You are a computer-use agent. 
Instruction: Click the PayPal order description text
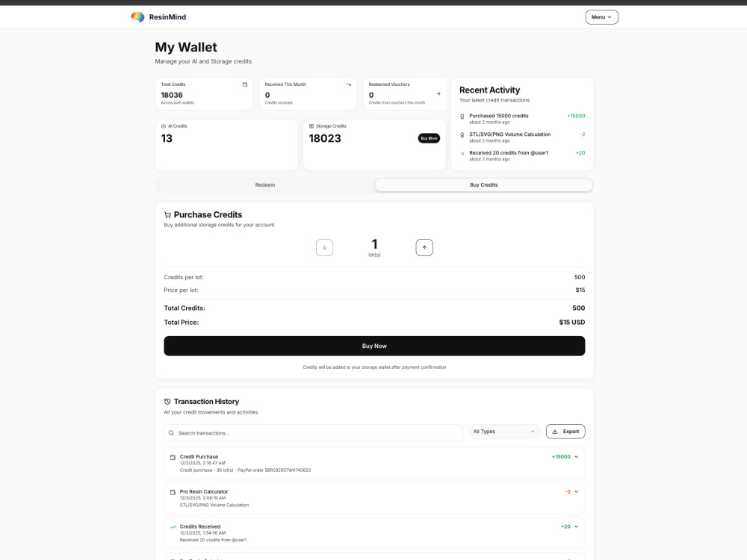(x=245, y=470)
